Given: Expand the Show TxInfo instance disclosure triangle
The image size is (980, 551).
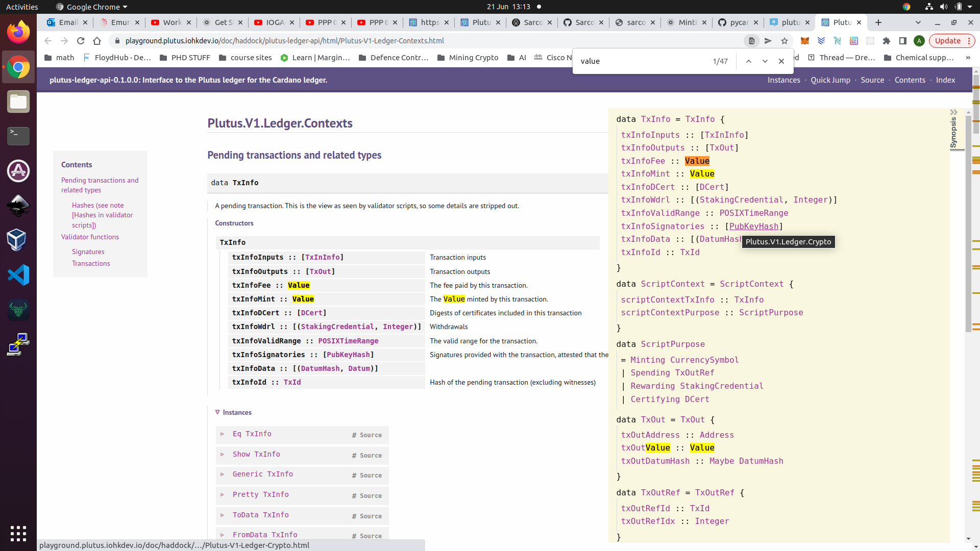Looking at the screenshot, I should click(x=223, y=454).
